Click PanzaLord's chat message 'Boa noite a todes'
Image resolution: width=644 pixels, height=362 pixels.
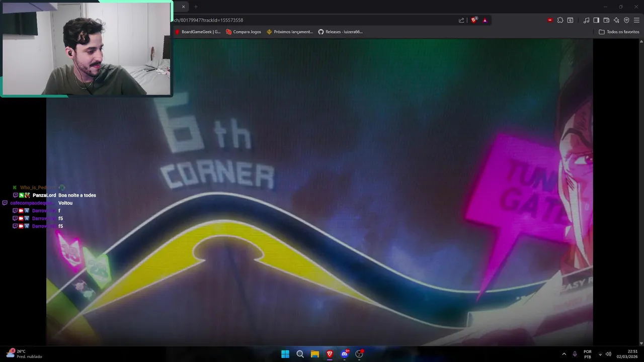pyautogui.click(x=77, y=195)
